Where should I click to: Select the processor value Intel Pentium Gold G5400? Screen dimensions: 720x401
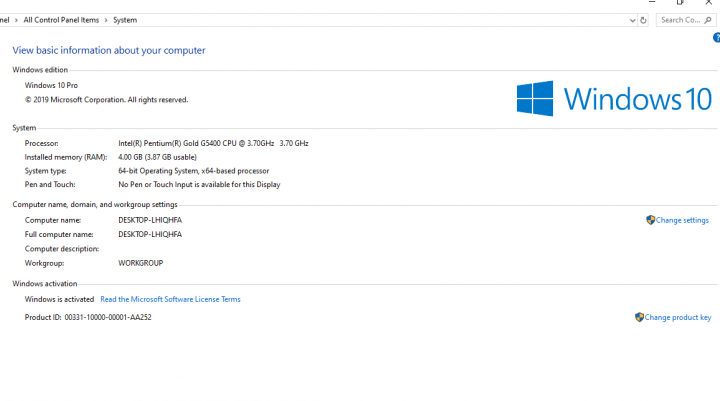[213, 143]
